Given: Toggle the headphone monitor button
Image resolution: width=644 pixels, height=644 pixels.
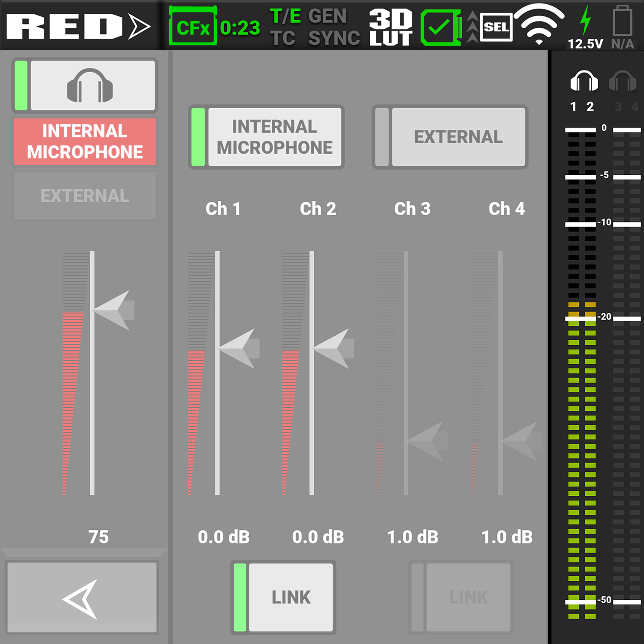Looking at the screenshot, I should (85, 85).
